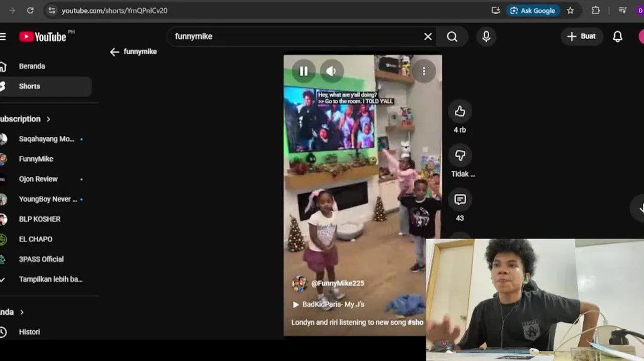Screen dimensions: 644x361
Task: Mute the Short with speaker button
Action: click(332, 71)
